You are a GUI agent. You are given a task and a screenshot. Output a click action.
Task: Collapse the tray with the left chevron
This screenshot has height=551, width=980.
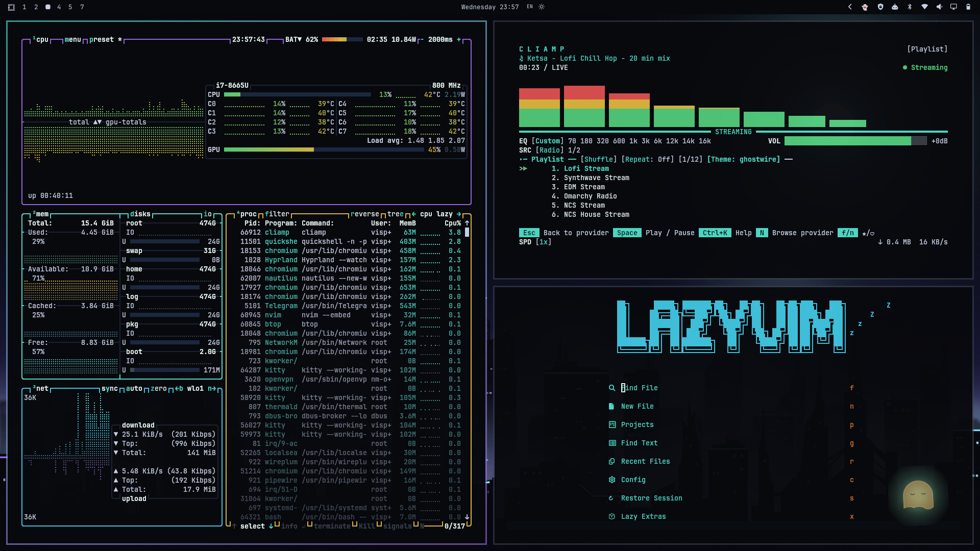[x=850, y=7]
